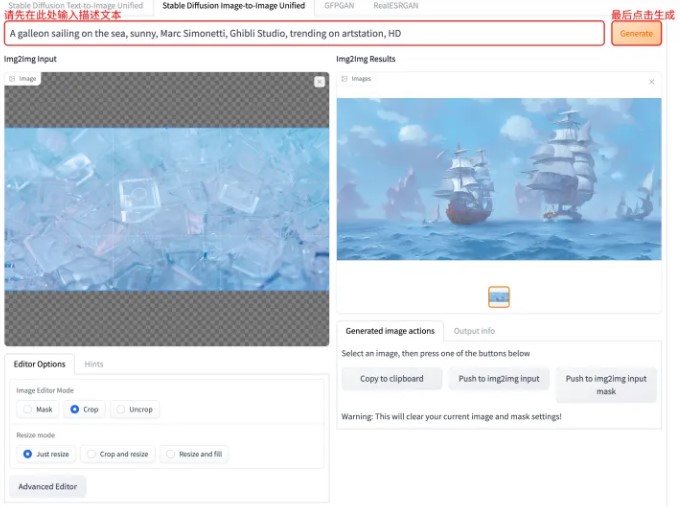Select the Uncrop editor mode

[x=134, y=409]
